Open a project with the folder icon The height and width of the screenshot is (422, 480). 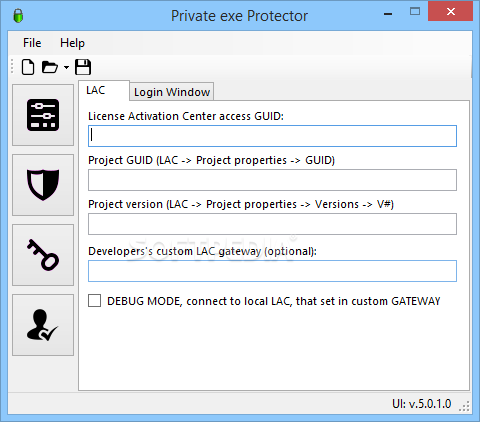(x=50, y=67)
